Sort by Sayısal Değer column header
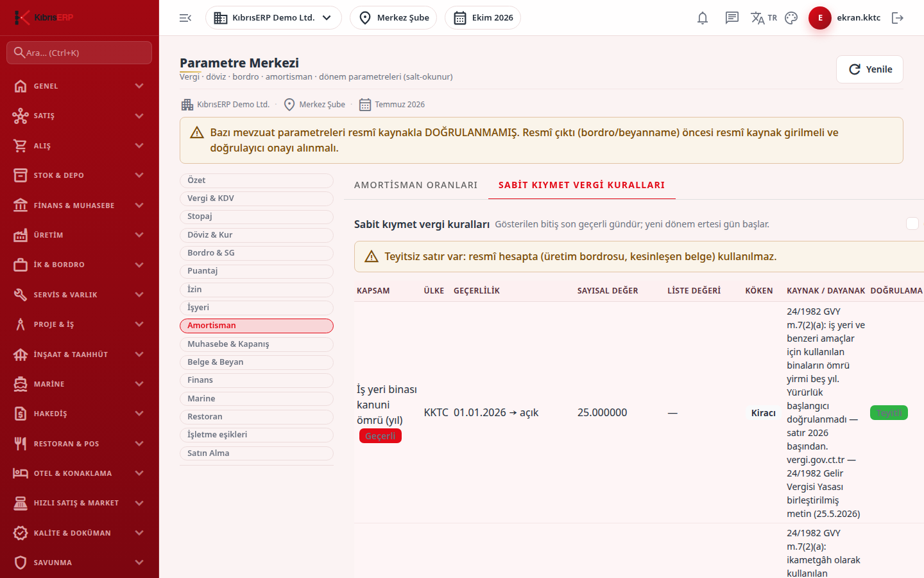Screen dimensions: 924x578 pos(608,291)
